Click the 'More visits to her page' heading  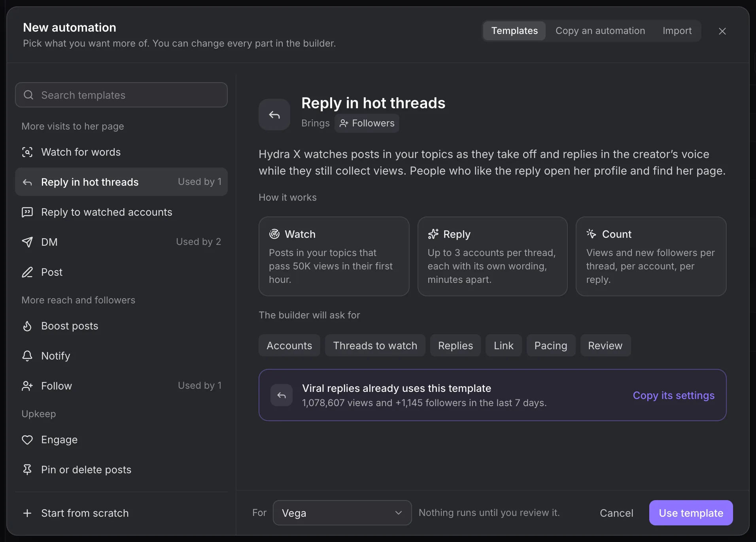coord(73,126)
